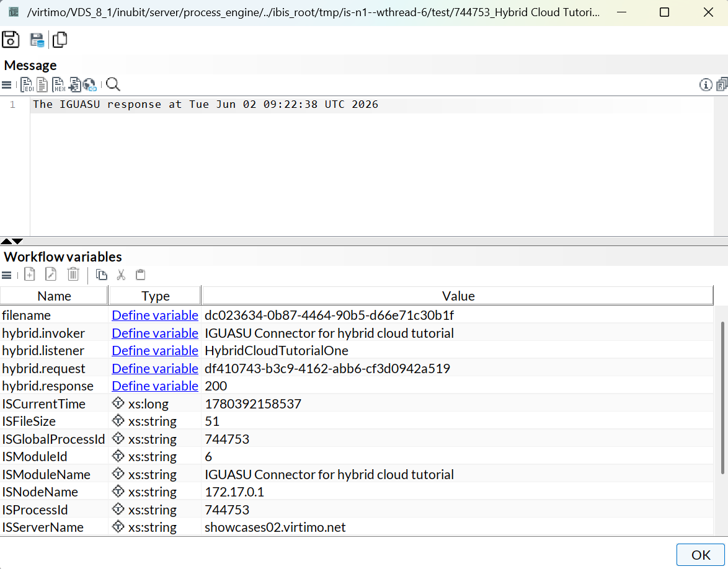
Task: Select ISNodeName value 172.17.0.1
Action: (234, 492)
